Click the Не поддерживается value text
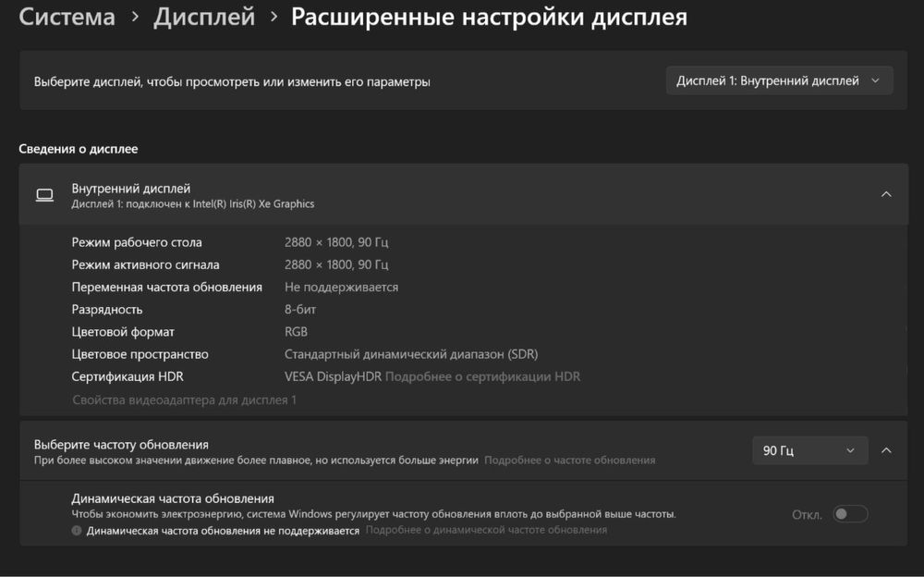 coord(341,288)
